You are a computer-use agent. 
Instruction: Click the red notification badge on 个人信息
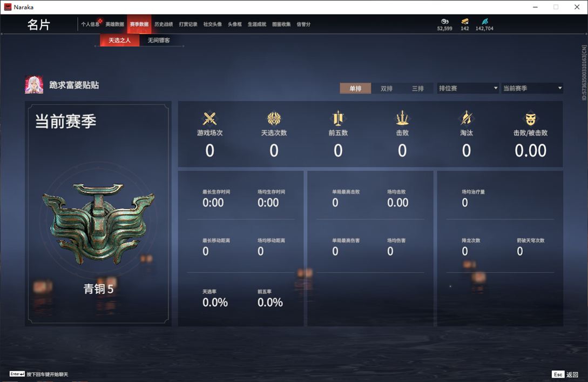click(x=100, y=21)
